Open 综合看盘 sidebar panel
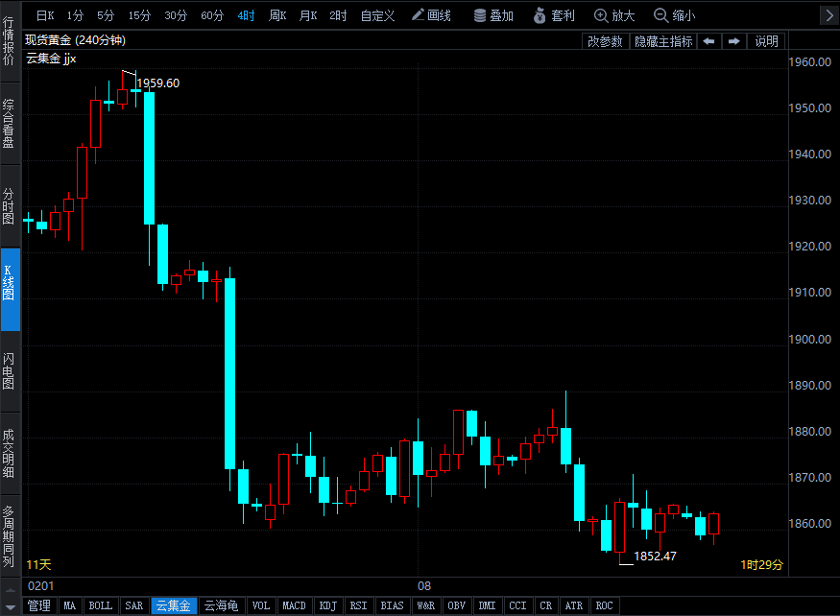840x616 pixels. pyautogui.click(x=10, y=124)
